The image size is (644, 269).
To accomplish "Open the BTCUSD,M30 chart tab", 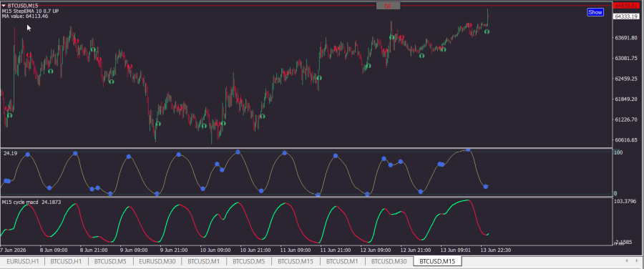I will click(x=389, y=261).
